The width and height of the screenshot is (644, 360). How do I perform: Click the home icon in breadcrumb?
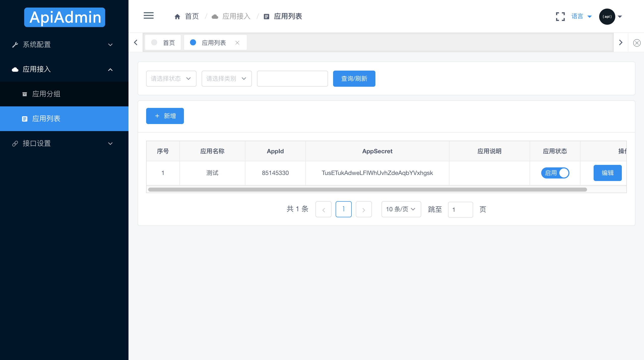point(177,17)
